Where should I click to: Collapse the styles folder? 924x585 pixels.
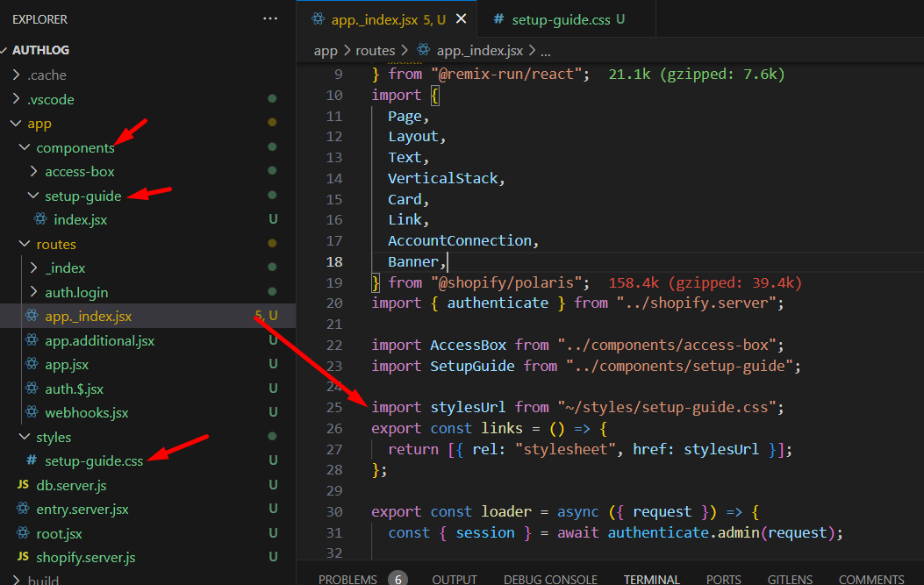pos(25,437)
